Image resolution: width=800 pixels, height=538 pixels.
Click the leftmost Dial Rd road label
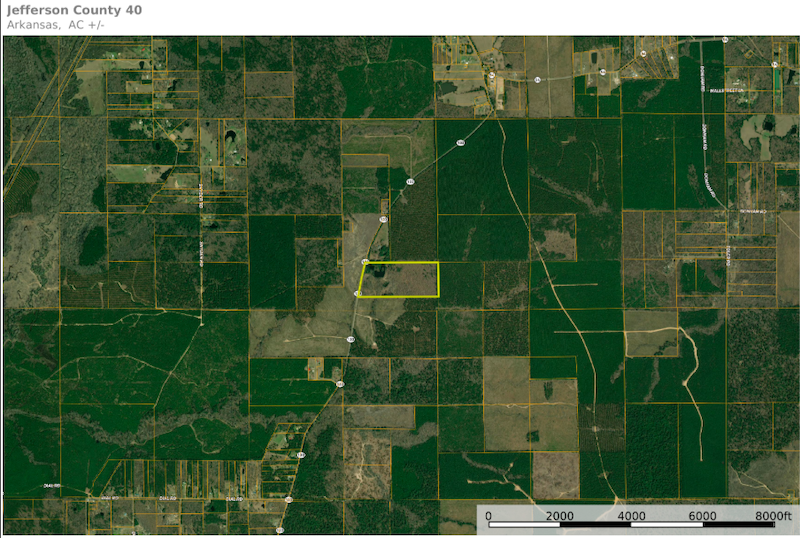(x=50, y=485)
